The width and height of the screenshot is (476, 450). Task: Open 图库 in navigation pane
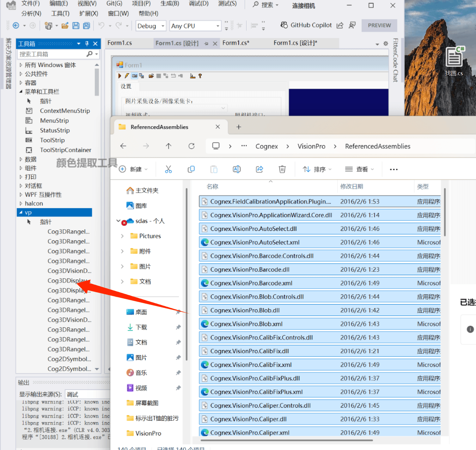(x=137, y=206)
